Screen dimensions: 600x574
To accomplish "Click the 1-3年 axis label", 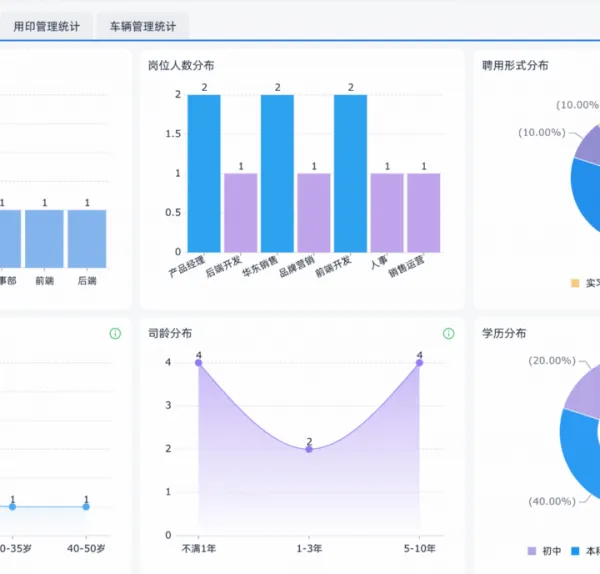I will click(x=309, y=549).
